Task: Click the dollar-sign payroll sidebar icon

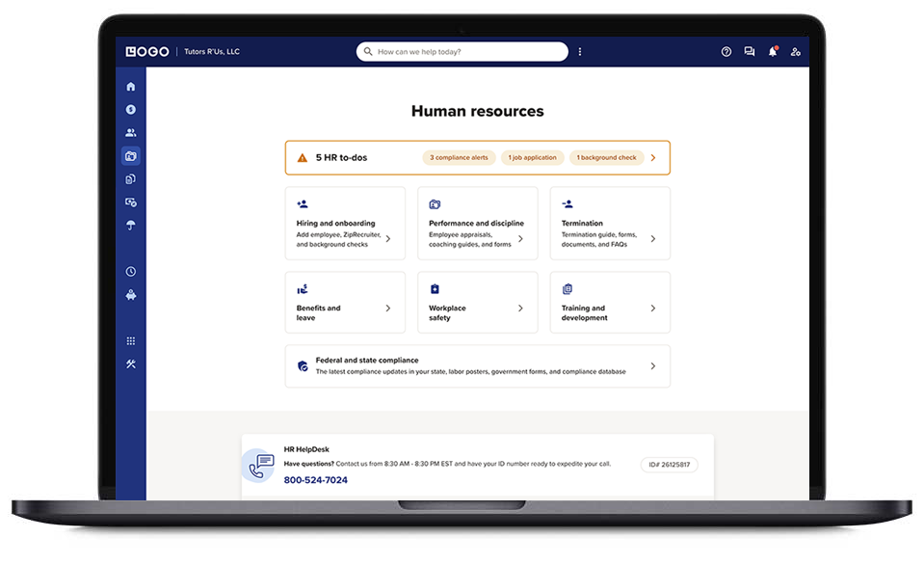Action: click(x=131, y=110)
